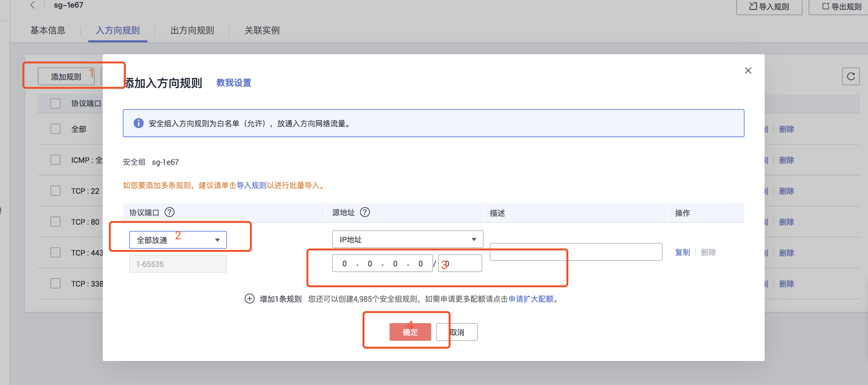Go back using the left chevron arrow
This screenshot has height=385, width=868.
pos(33,5)
